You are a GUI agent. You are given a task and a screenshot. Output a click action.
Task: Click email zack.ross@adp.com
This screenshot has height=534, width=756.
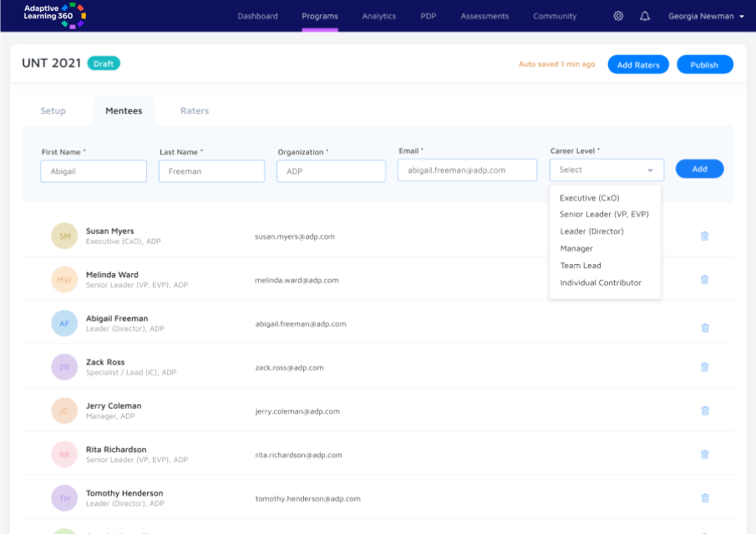click(x=289, y=368)
